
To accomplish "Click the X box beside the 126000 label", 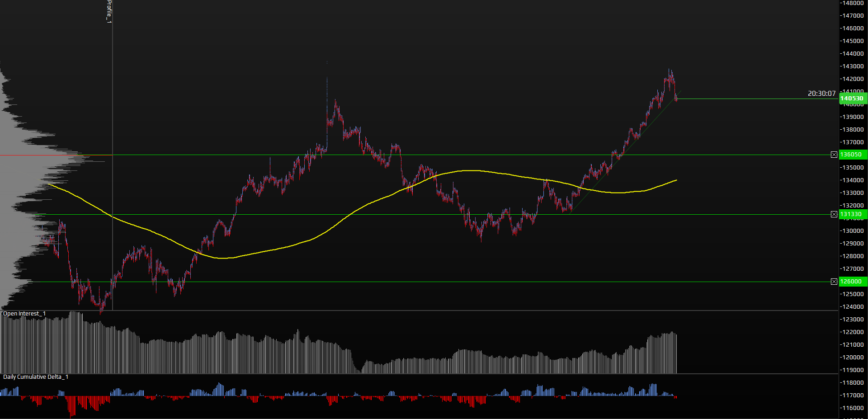I will pos(834,282).
